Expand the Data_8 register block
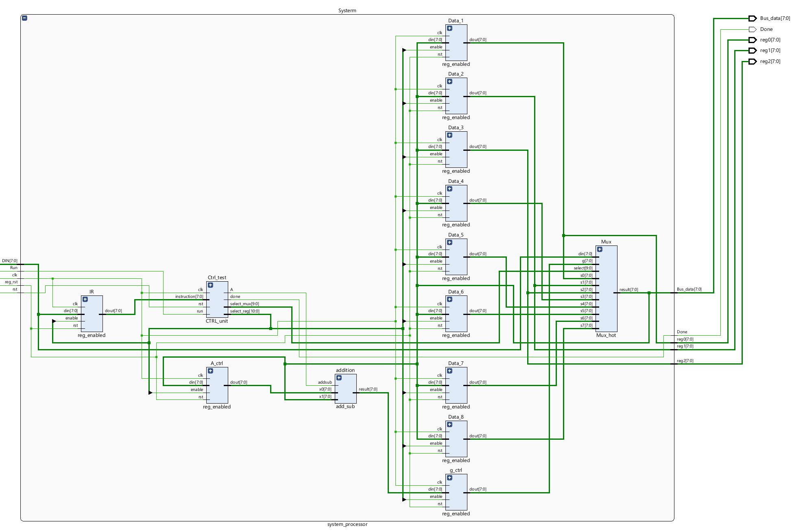 coord(449,425)
